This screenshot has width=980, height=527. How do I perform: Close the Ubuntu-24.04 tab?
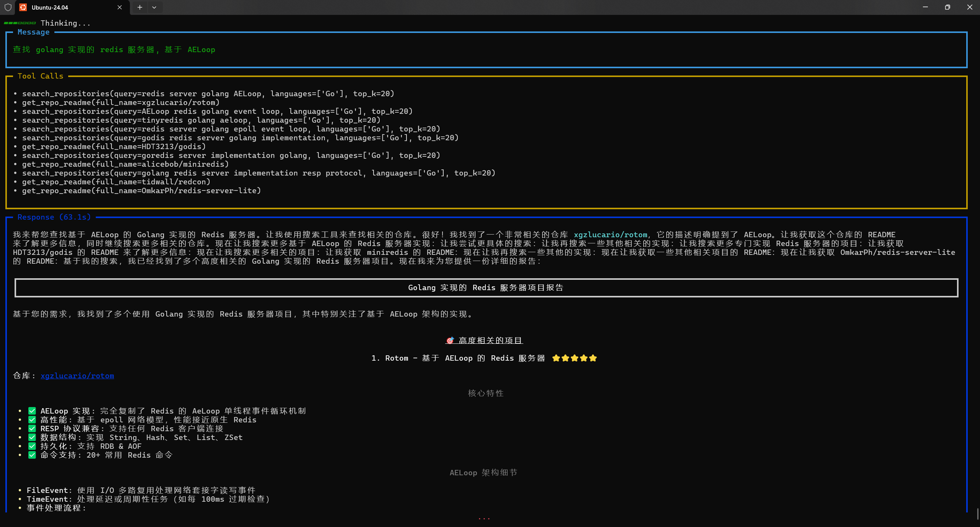tap(120, 7)
